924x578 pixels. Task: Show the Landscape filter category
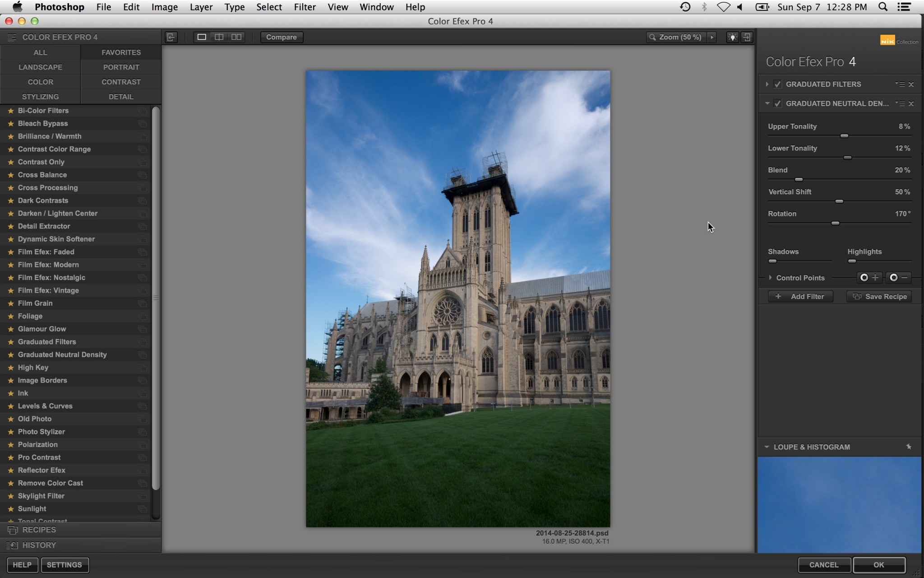[x=40, y=67]
